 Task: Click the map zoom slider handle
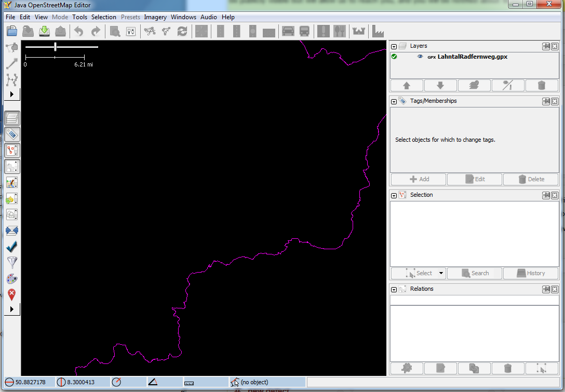click(55, 47)
